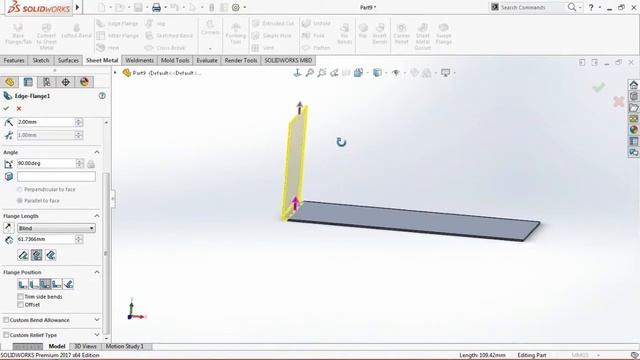Open the 3D Views bottom tab
Image resolution: width=640 pixels, height=360 pixels.
pos(85,347)
